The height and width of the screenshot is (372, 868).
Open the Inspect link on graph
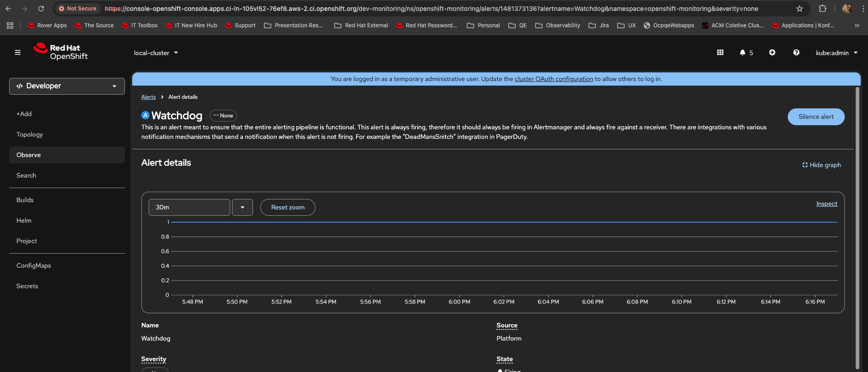coord(827,204)
